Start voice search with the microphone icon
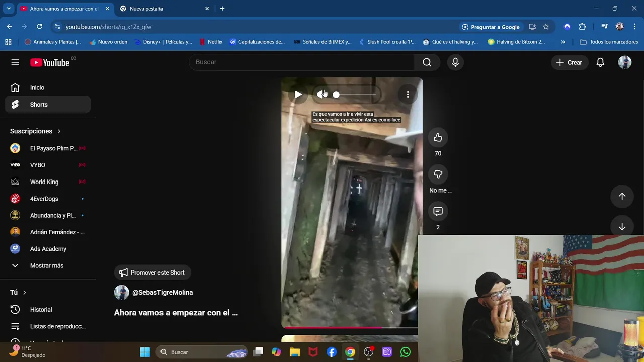The height and width of the screenshot is (362, 644). [455, 62]
